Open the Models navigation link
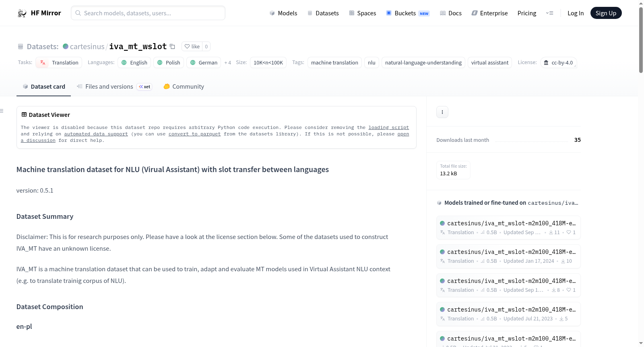The height and width of the screenshot is (347, 644). pyautogui.click(x=283, y=13)
